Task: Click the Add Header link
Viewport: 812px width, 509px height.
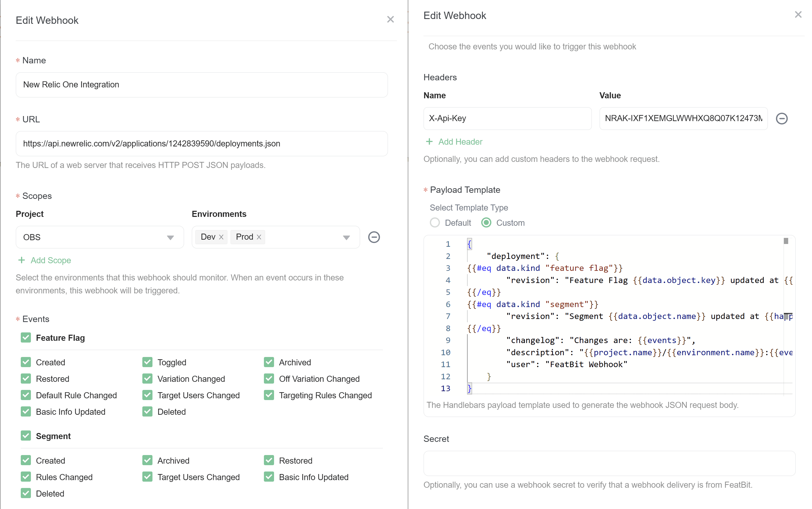Action: click(x=460, y=142)
